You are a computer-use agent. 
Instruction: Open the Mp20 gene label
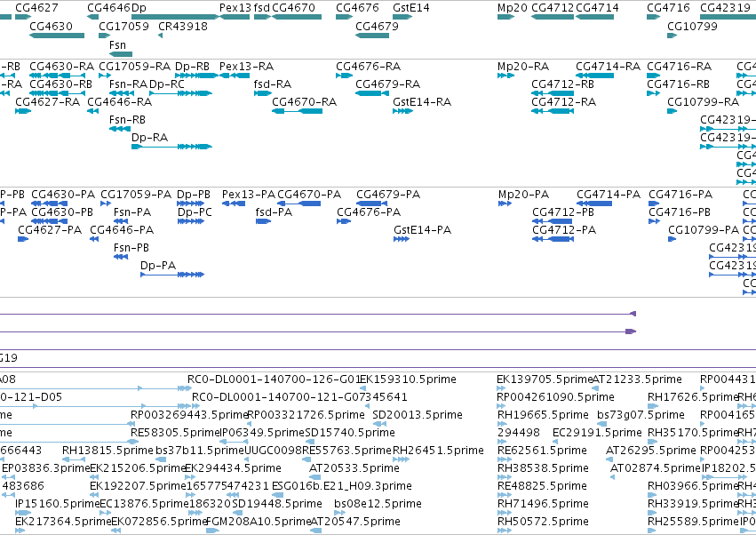coord(512,8)
